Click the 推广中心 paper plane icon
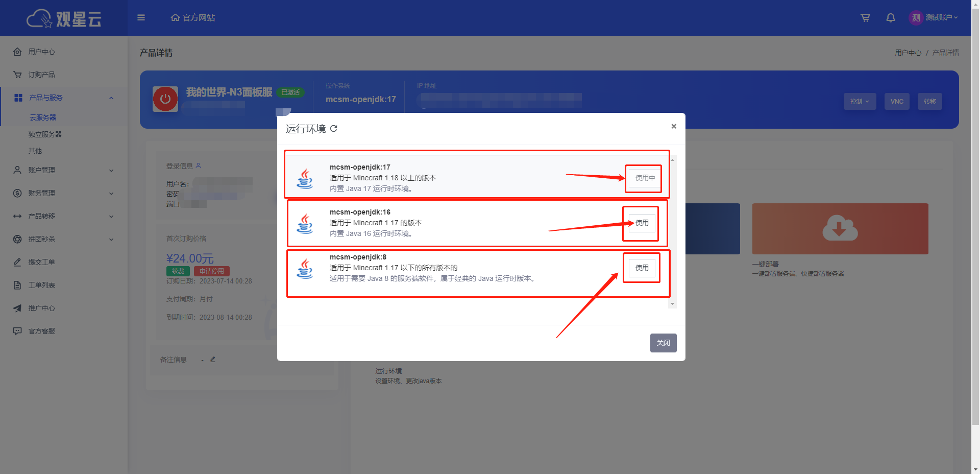This screenshot has width=980, height=474. pos(17,308)
